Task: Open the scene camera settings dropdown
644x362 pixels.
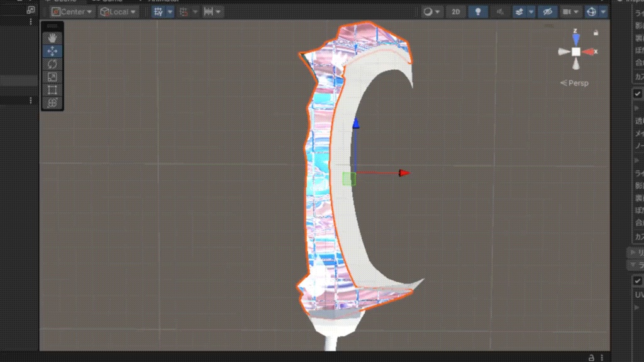Action: pos(570,12)
